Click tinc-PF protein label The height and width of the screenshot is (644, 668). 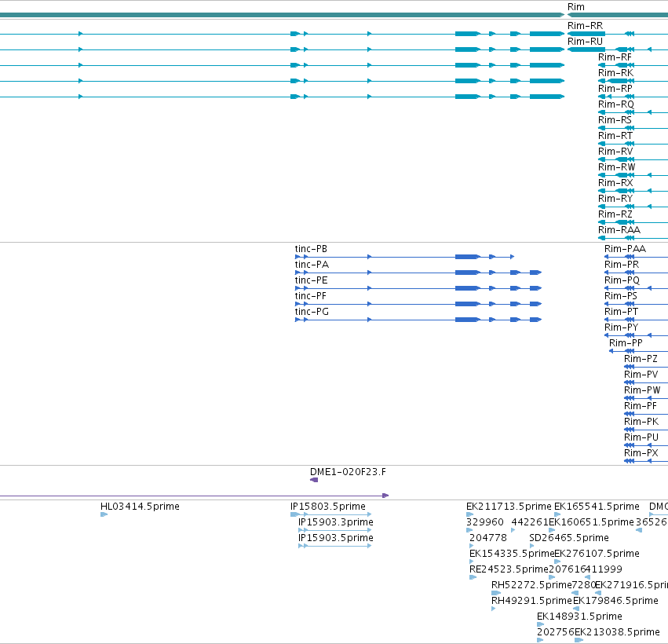point(311,296)
